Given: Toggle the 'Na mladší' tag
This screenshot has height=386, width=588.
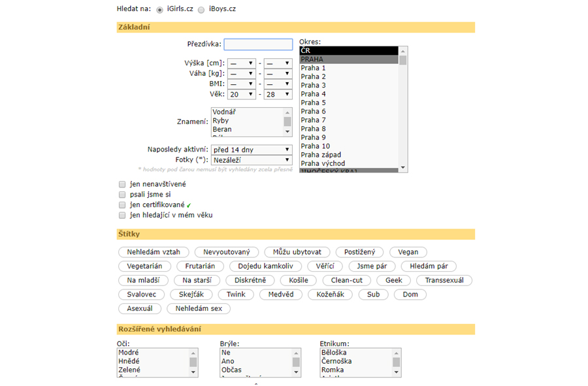Looking at the screenshot, I should [x=143, y=280].
